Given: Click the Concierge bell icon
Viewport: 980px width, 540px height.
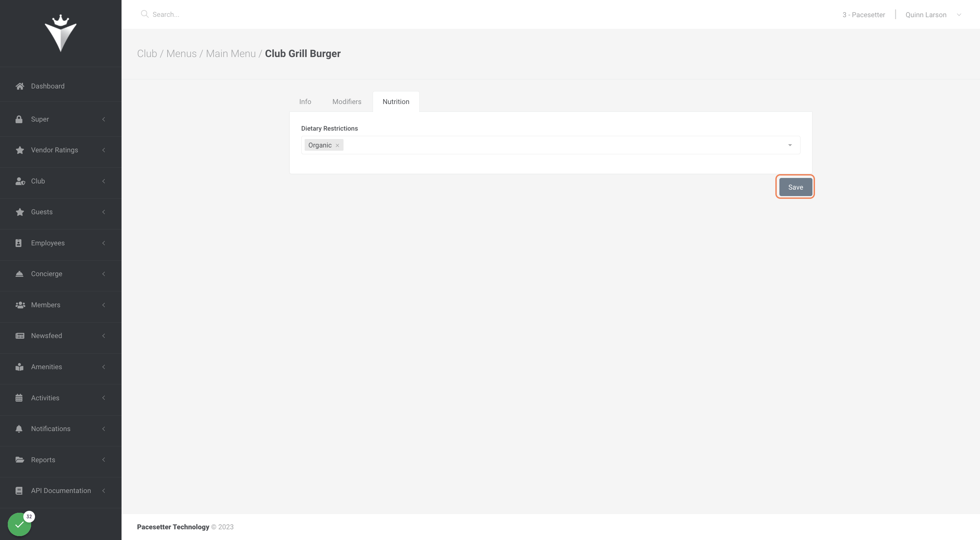Looking at the screenshot, I should (x=19, y=274).
